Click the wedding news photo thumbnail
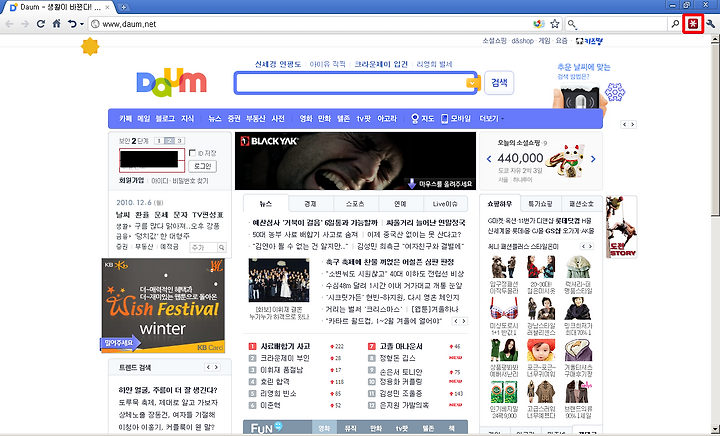Screen dimensions: 720x436 click(279, 280)
